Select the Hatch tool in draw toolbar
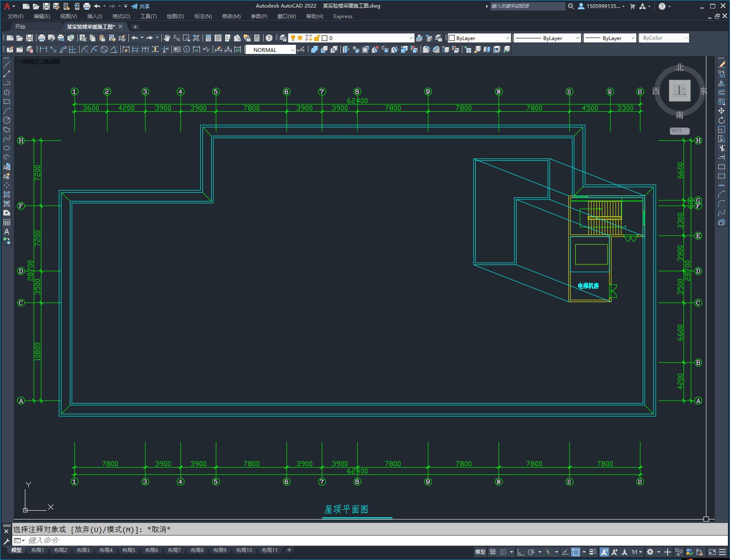Screen dimensions: 730x560 [x=7, y=194]
